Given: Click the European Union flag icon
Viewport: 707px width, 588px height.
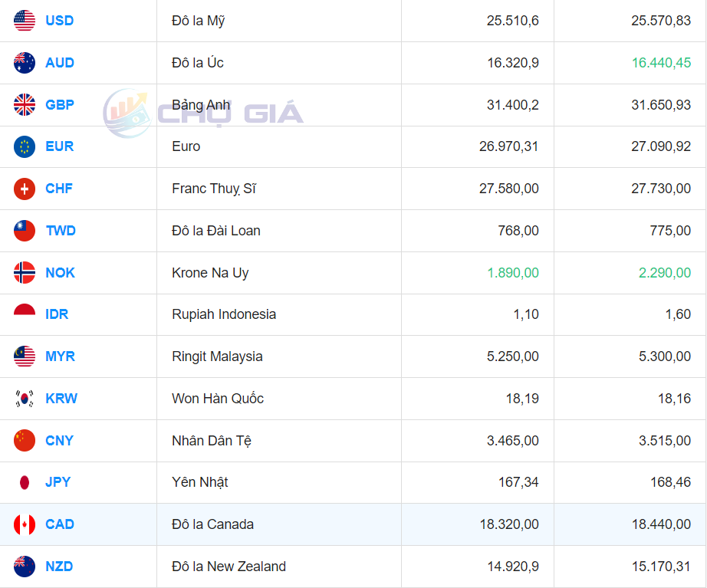Looking at the screenshot, I should pos(25,146).
